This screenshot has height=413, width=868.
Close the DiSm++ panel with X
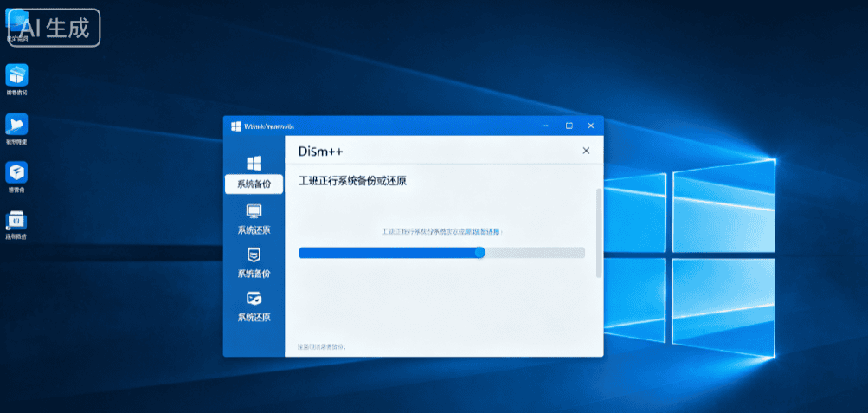586,151
